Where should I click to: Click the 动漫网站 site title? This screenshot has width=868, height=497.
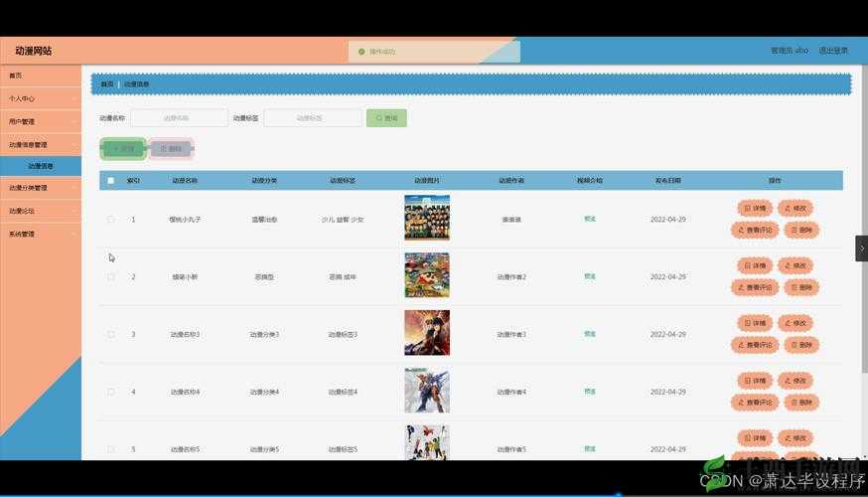tap(33, 51)
